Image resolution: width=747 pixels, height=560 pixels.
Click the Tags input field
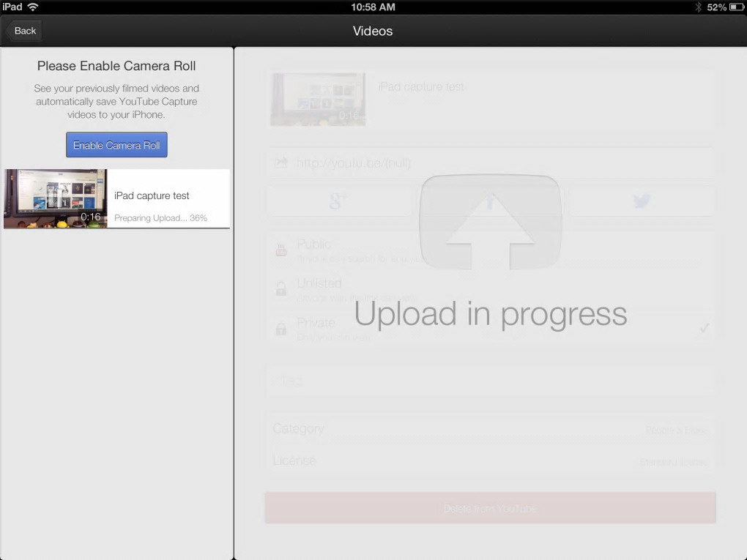click(x=490, y=381)
